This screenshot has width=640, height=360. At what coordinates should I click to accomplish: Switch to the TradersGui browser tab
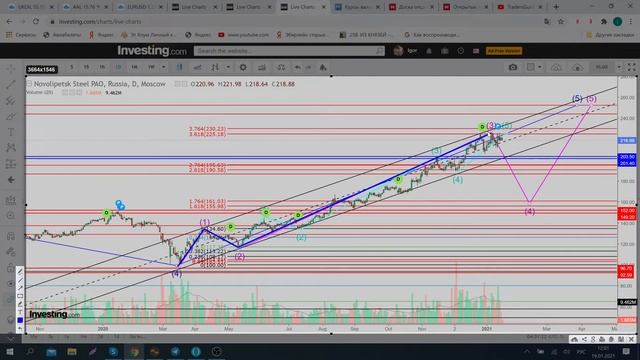pos(520,7)
